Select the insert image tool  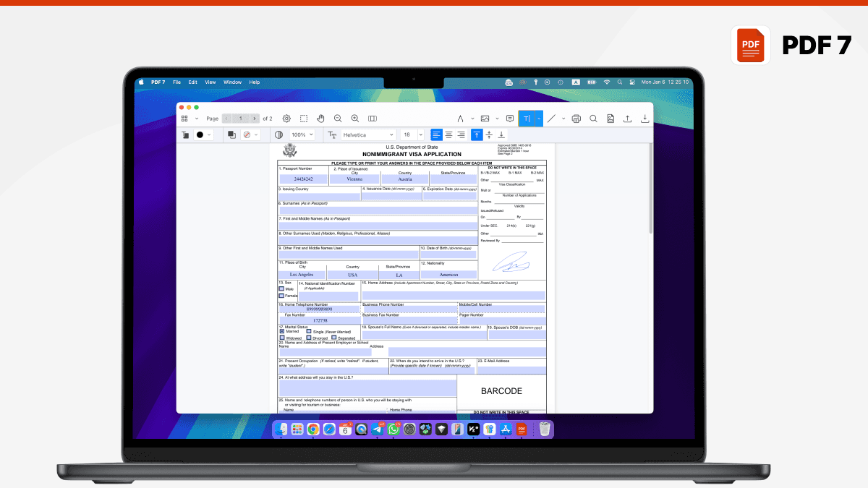485,119
